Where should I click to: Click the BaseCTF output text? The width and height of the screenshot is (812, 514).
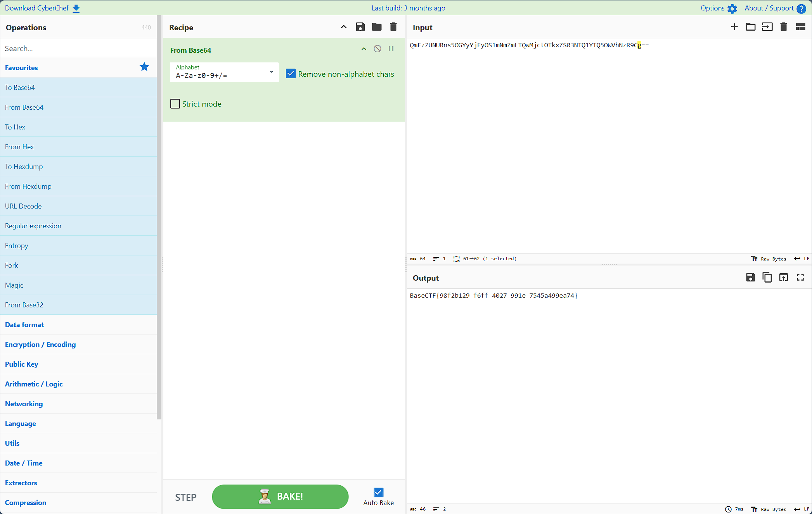(x=493, y=295)
